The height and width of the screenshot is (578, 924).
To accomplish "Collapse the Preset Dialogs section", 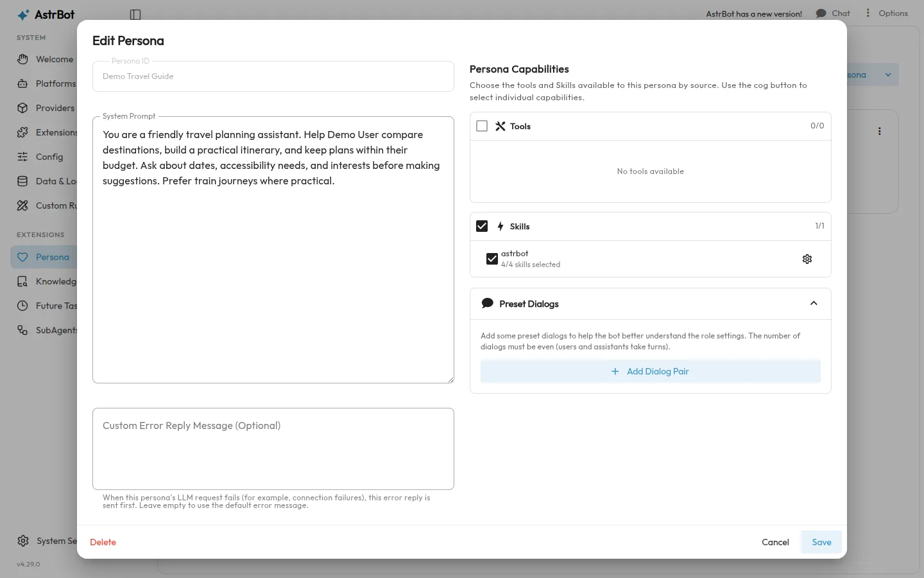I will (814, 303).
